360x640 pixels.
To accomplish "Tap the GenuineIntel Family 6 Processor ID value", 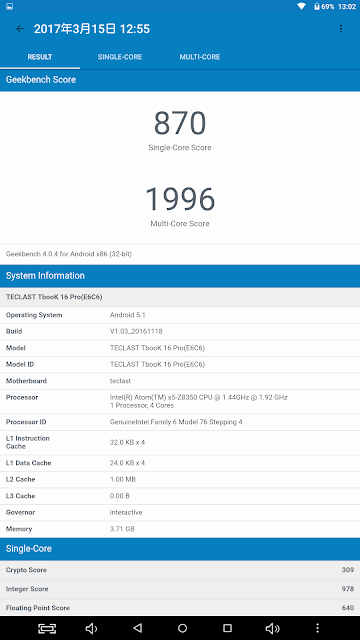I will [176, 422].
